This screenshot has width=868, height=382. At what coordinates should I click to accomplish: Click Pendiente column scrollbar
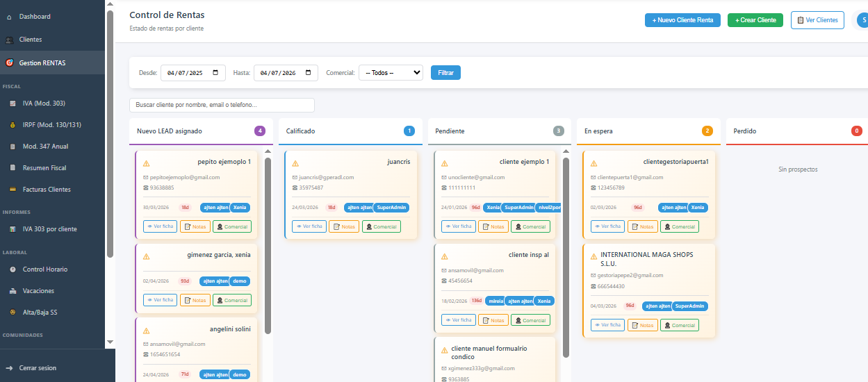[566, 257]
